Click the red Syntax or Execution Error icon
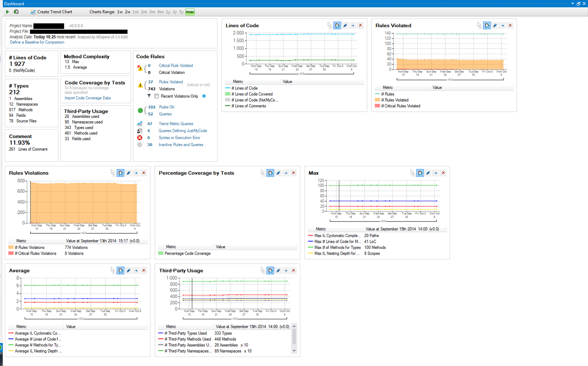The image size is (588, 366). point(140,138)
